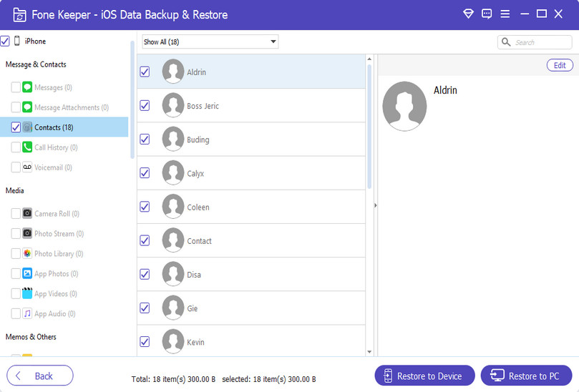Click the diamond premium icon in title bar
Image resolution: width=579 pixels, height=392 pixels.
(x=469, y=14)
